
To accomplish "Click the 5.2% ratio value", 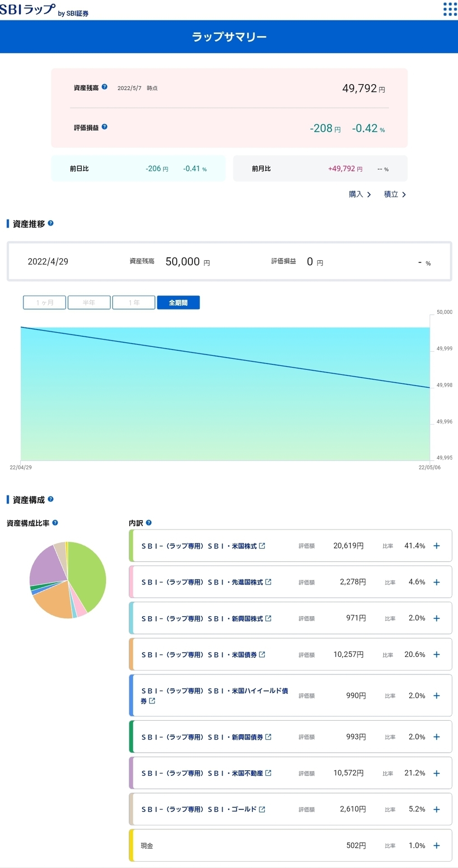I will coord(417,809).
